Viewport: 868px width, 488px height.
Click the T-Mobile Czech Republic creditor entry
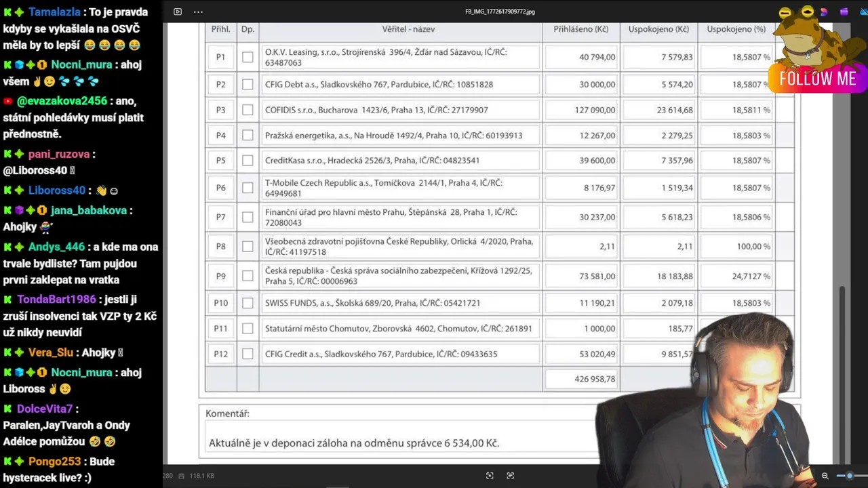coord(384,188)
